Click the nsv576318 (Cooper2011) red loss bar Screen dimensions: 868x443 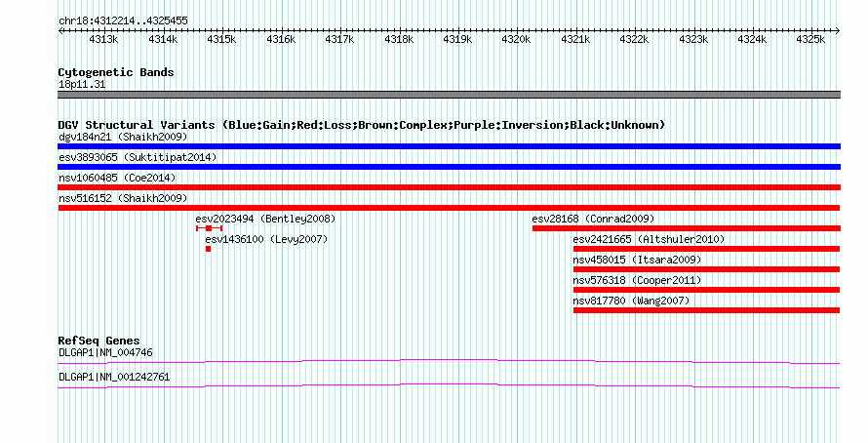[707, 290]
